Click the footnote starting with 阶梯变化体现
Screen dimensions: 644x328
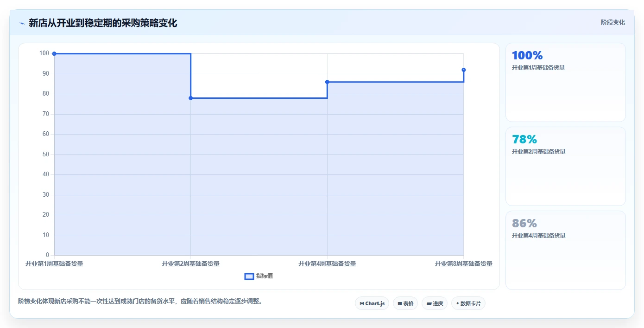(x=141, y=302)
